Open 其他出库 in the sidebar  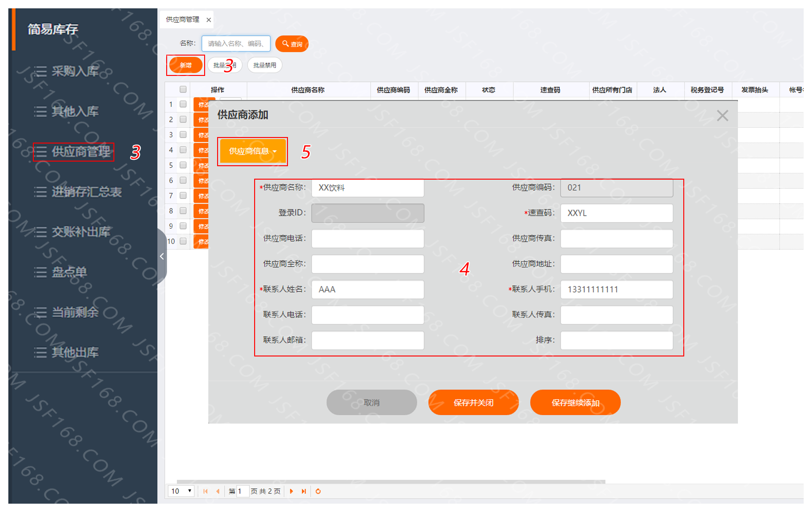(75, 352)
